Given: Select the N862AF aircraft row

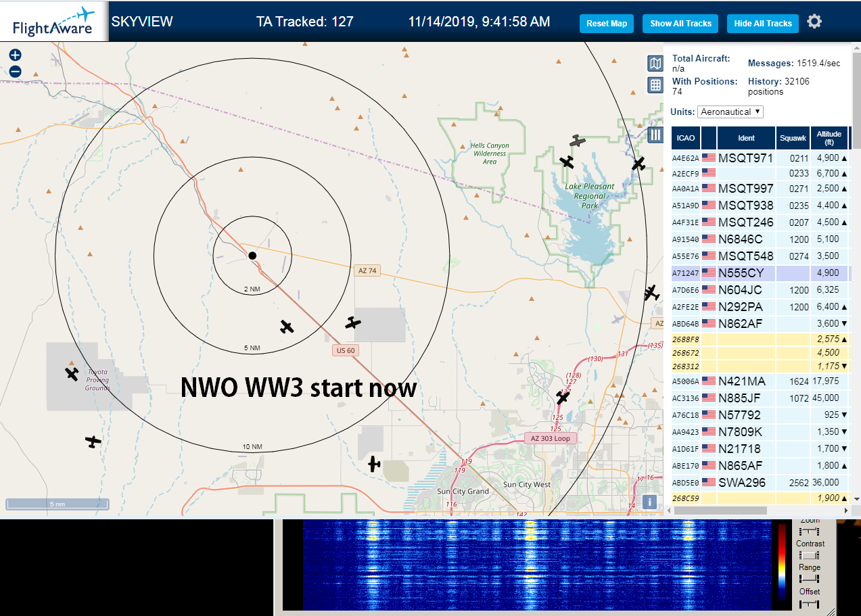Looking at the screenshot, I should [x=760, y=323].
